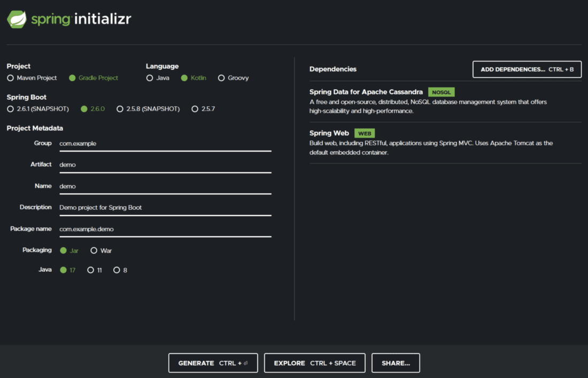Select the Gradle Project option
This screenshot has height=378, width=588.
(73, 78)
